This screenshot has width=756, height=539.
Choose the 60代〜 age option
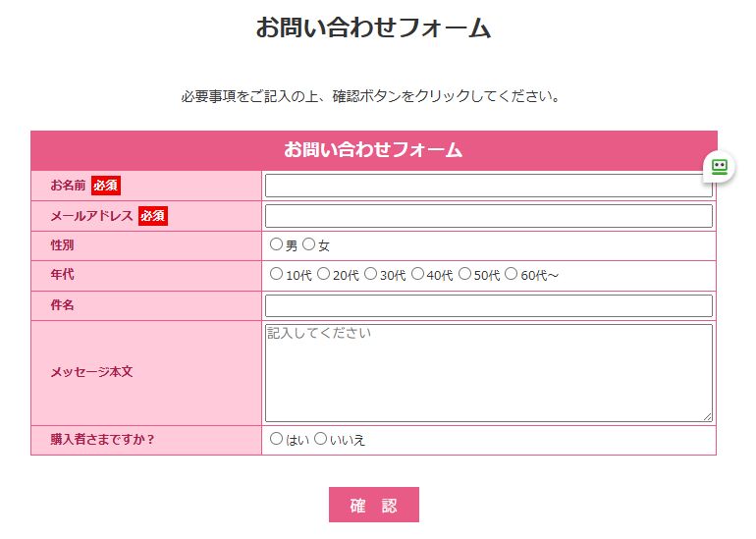coord(511,275)
